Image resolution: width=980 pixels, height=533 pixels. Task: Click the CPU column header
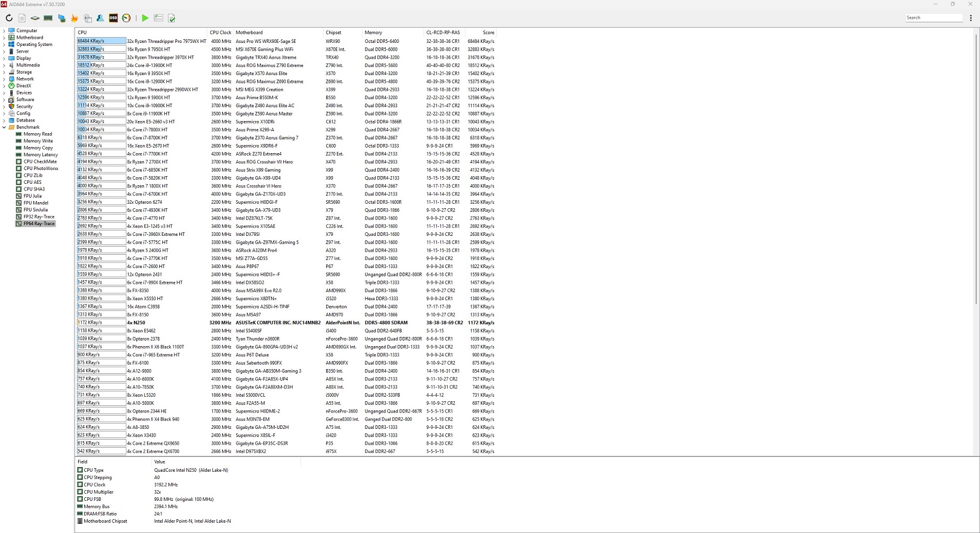(x=141, y=32)
